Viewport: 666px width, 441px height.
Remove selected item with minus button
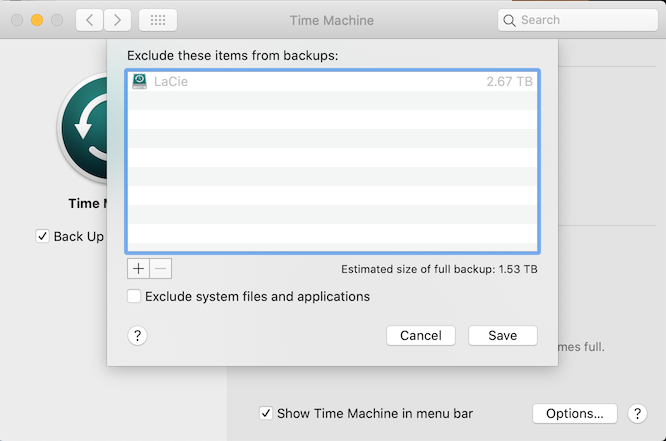point(161,269)
